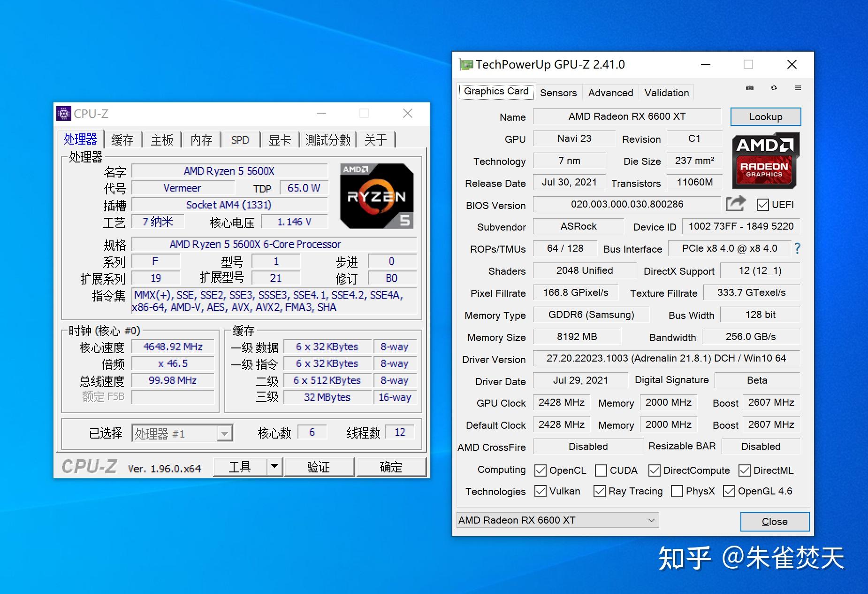The image size is (868, 594).
Task: Click the Driver Version field
Action: [666, 358]
